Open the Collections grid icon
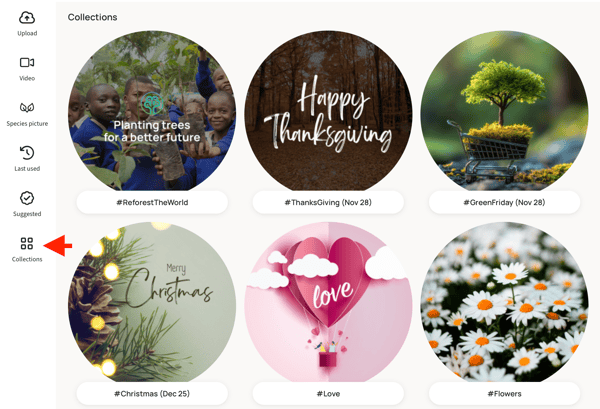 [x=27, y=243]
